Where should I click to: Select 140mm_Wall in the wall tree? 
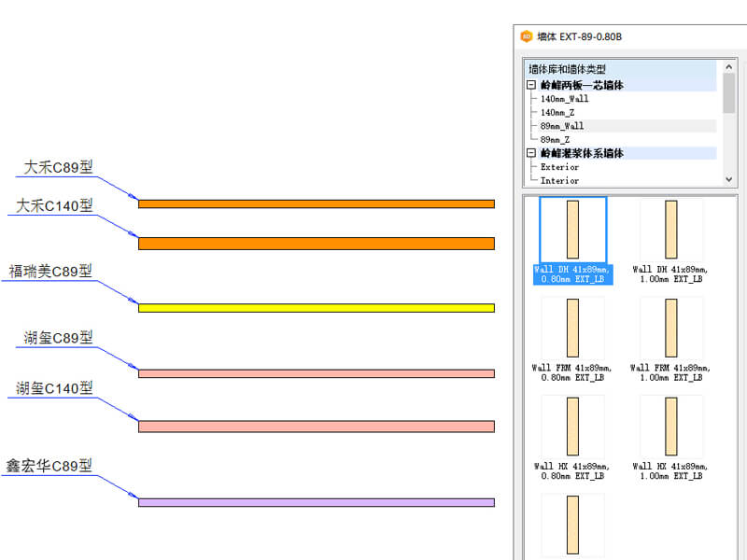click(x=565, y=99)
